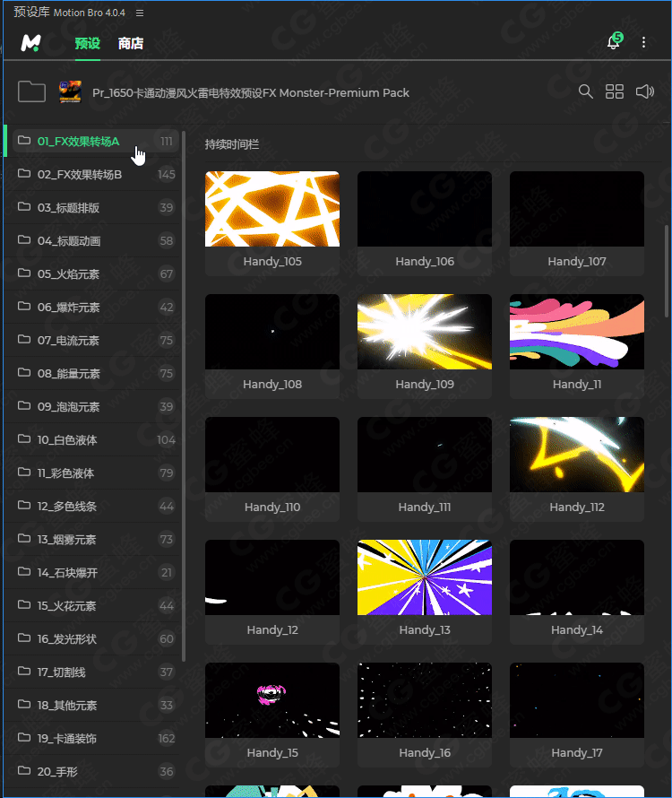
Task: Select the Handy_13 starburst thumbnail
Action: pyautogui.click(x=425, y=577)
